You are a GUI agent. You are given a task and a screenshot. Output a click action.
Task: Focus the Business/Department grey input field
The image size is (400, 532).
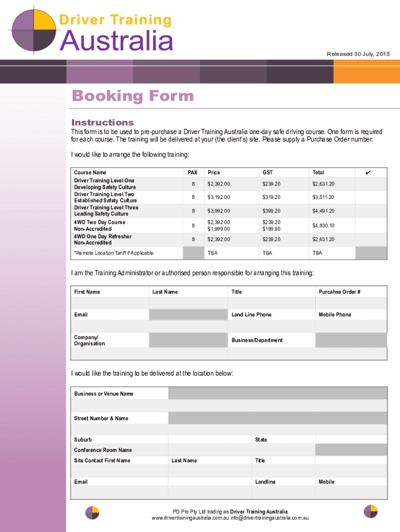pyautogui.click(x=351, y=340)
